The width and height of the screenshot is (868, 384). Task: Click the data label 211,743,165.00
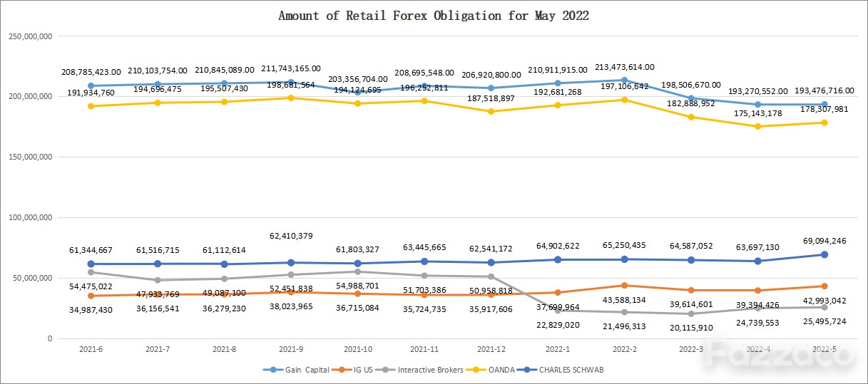pyautogui.click(x=291, y=68)
